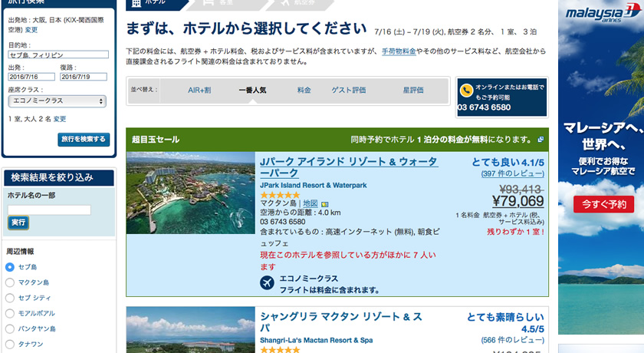
Task: Open 397 件のレビュー link
Action: tap(513, 174)
